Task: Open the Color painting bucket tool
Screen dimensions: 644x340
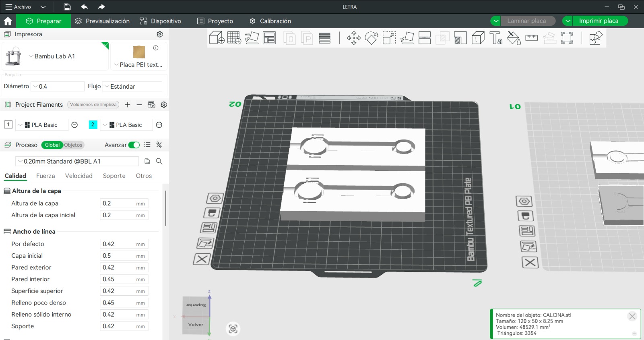Action: coord(514,38)
